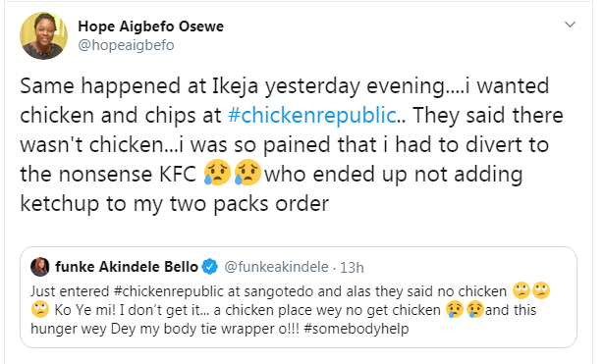Open the 13h timestamp of quoted tweet
This screenshot has width=604, height=364.
click(352, 268)
